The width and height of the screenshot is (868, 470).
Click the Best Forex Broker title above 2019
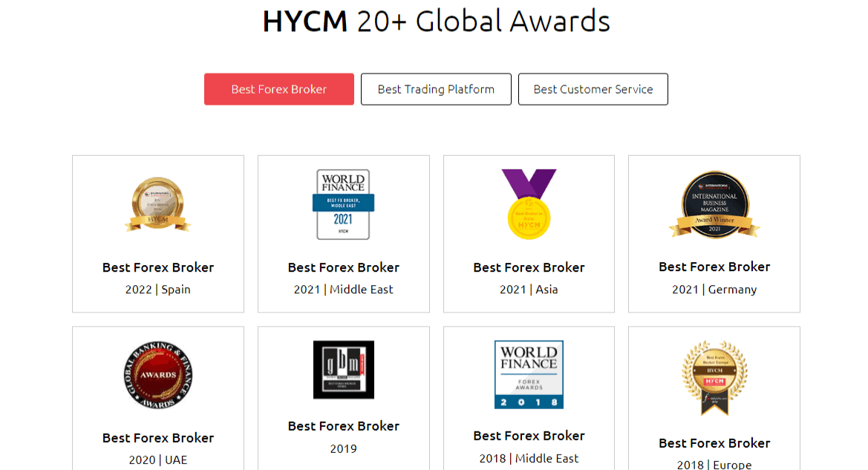click(343, 426)
